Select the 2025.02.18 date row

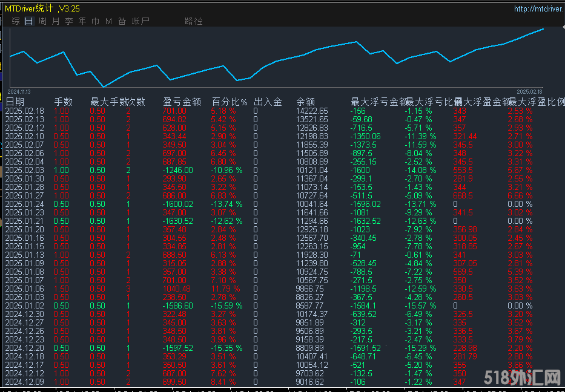point(25,111)
